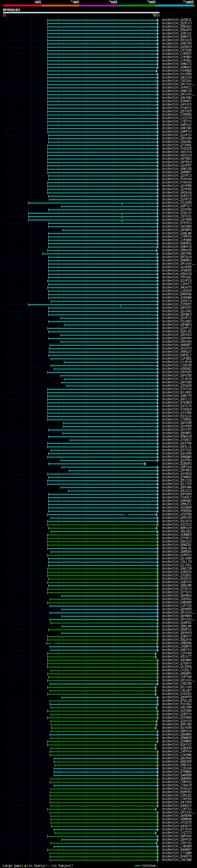Screen dimensions: 197x868
Task: Select the BP050103 query name label
Action: pyautogui.click(x=11, y=10)
